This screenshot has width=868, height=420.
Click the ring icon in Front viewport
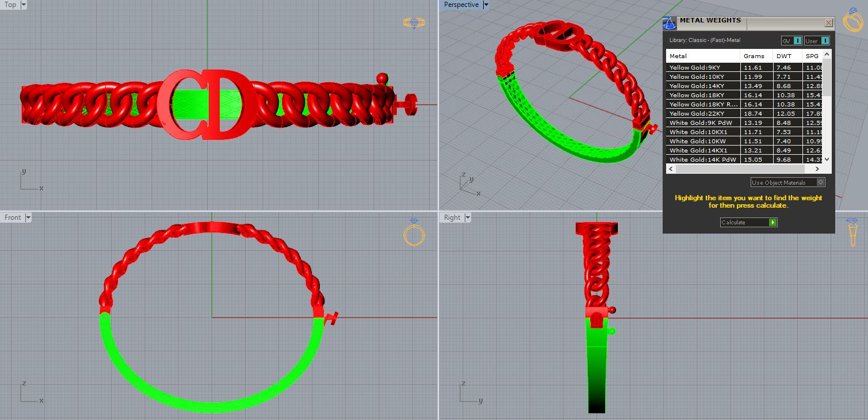[x=414, y=232]
